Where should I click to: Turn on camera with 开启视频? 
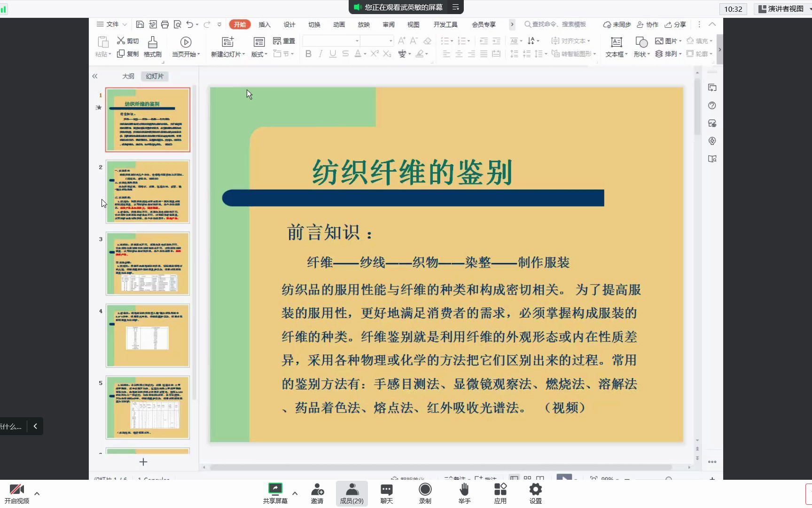[x=17, y=493]
